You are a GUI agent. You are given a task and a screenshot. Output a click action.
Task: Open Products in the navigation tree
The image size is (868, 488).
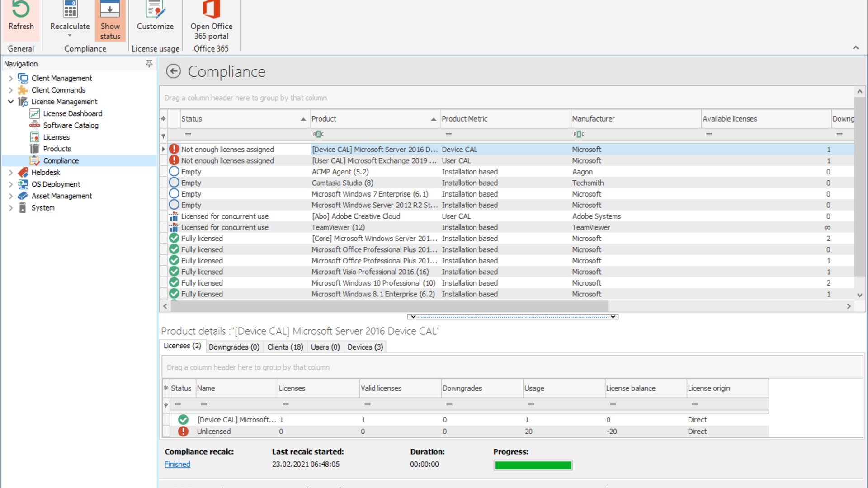click(57, 149)
